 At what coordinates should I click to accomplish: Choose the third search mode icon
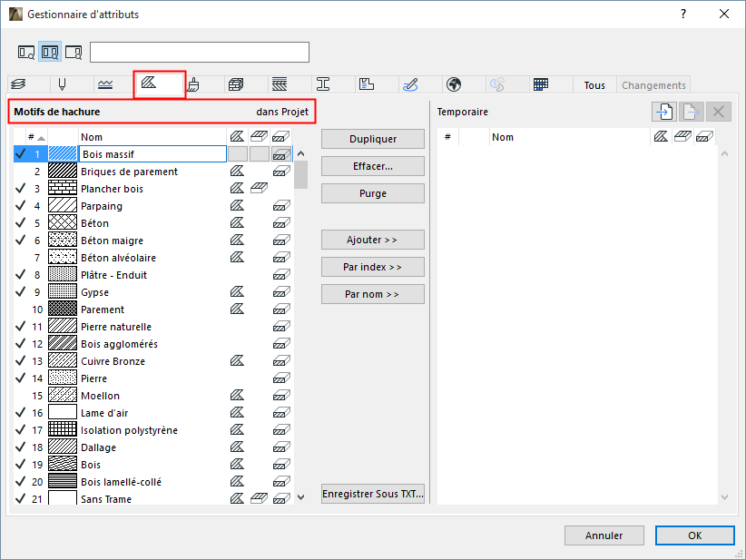click(74, 52)
